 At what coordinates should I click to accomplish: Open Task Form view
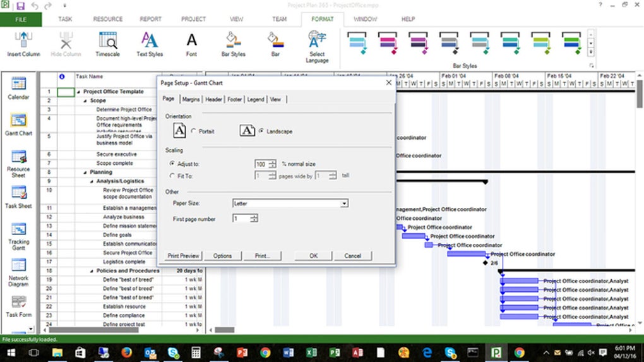click(18, 306)
